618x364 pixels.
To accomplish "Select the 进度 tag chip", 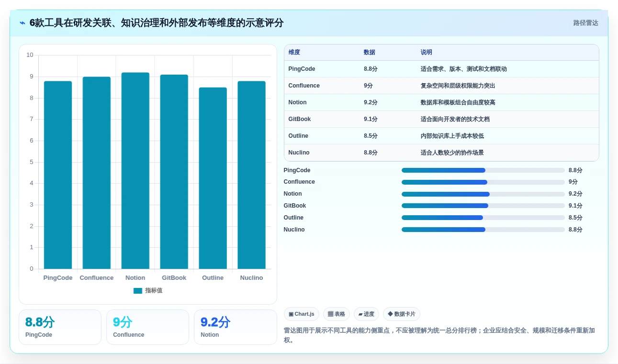I will click(x=366, y=314).
